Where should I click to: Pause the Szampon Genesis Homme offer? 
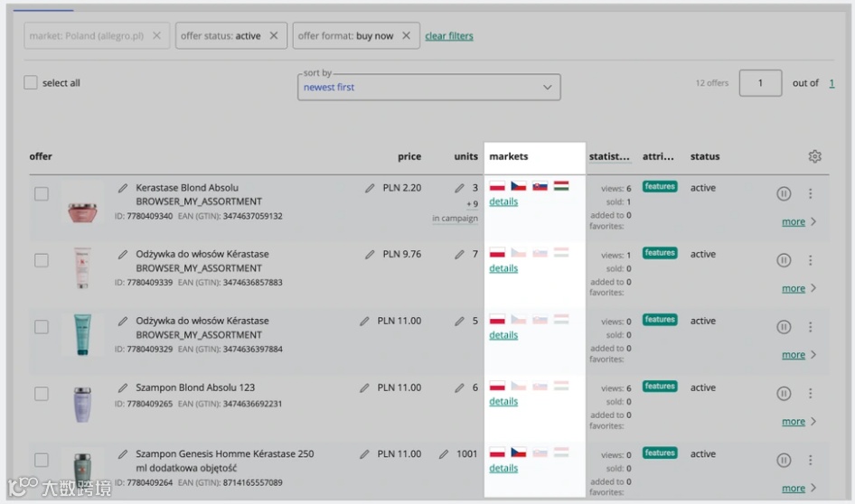pyautogui.click(x=784, y=461)
